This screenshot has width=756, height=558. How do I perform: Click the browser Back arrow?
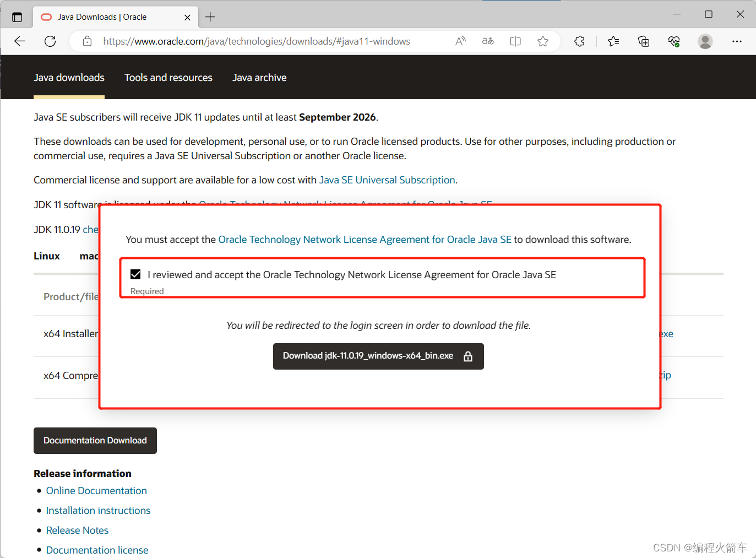tap(20, 41)
